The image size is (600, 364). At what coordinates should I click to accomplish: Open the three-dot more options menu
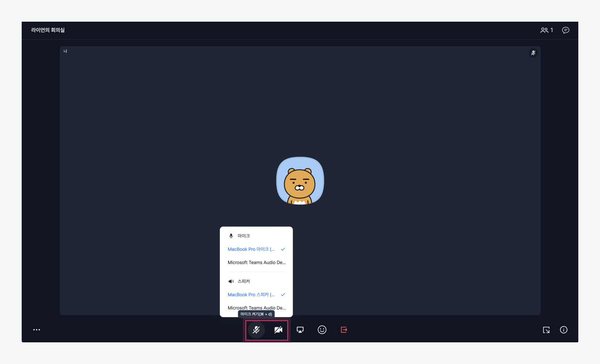pos(37,330)
